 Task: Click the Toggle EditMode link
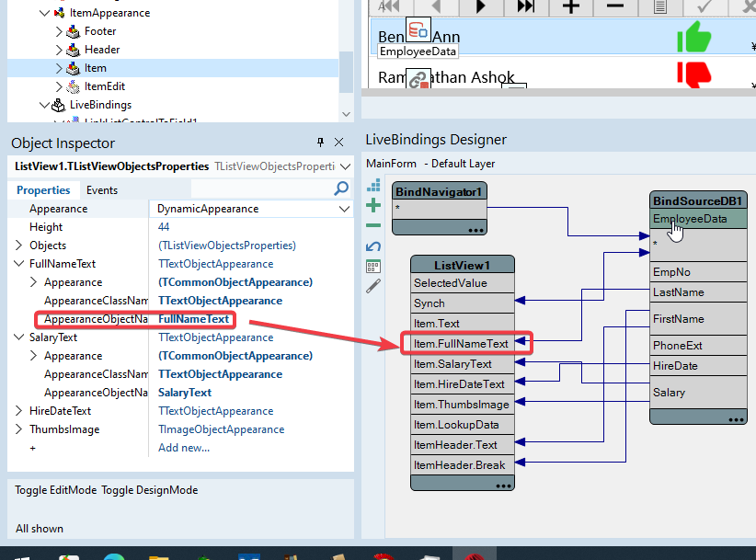(56, 490)
